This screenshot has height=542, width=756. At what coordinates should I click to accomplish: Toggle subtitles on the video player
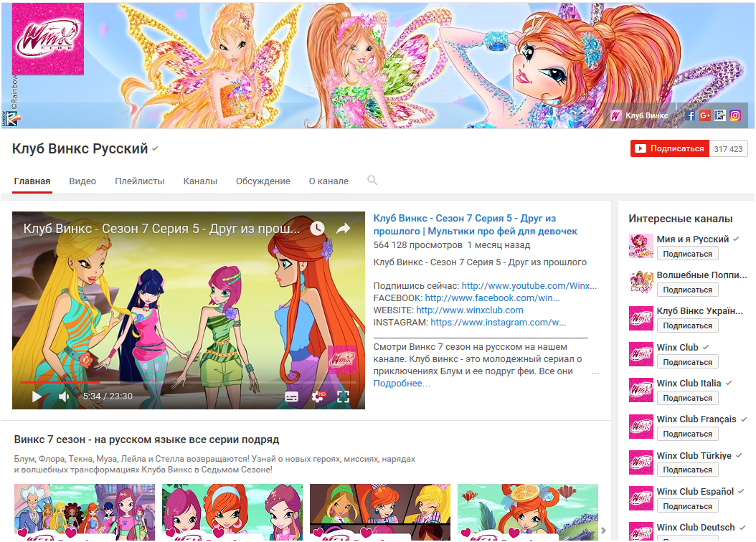(x=292, y=396)
